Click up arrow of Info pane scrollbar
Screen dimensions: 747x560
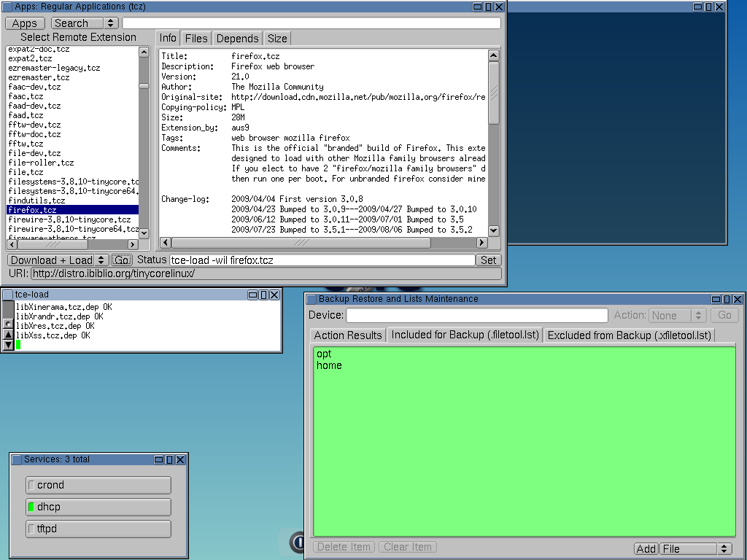coord(494,55)
